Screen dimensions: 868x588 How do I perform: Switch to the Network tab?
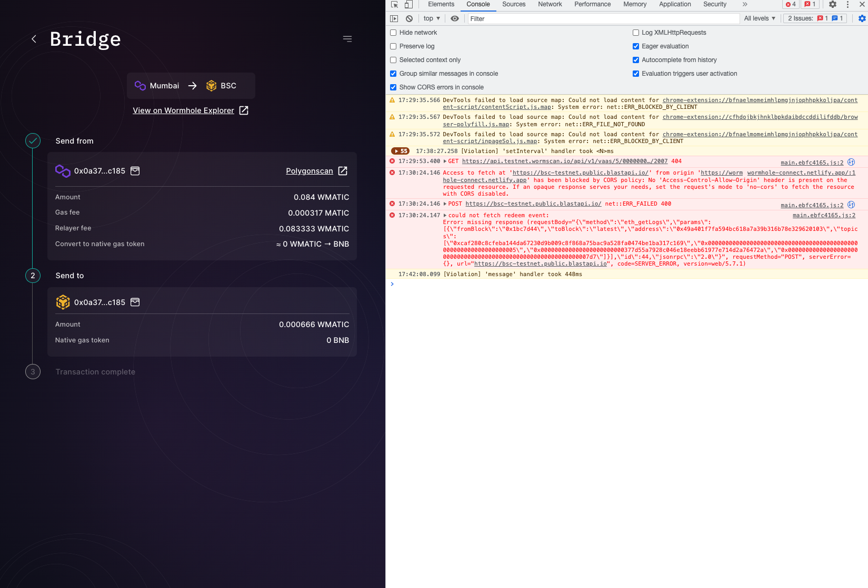click(550, 4)
